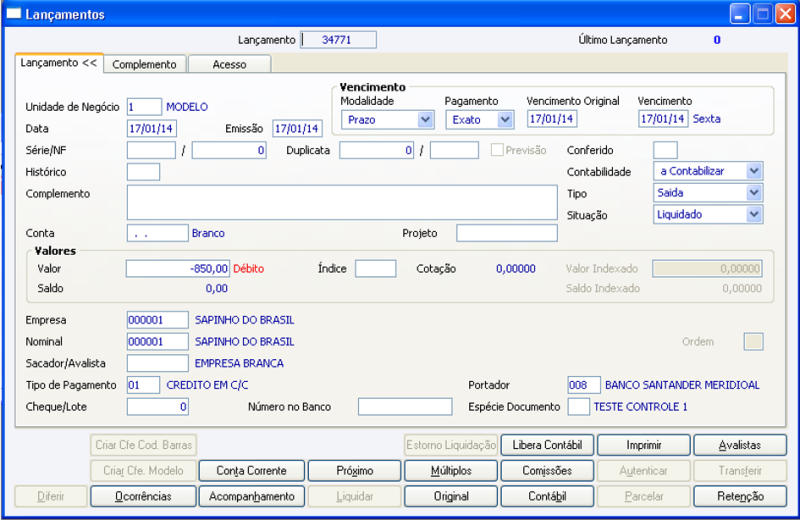Go to Próximo record
Image resolution: width=800 pixels, height=520 pixels.
coord(355,471)
